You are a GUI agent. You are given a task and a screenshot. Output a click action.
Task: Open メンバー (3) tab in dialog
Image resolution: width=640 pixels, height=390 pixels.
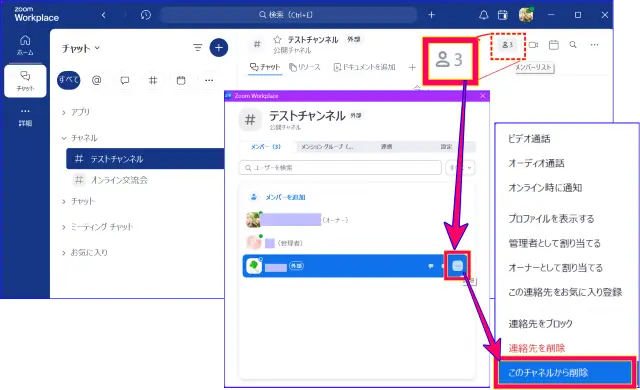click(x=266, y=146)
